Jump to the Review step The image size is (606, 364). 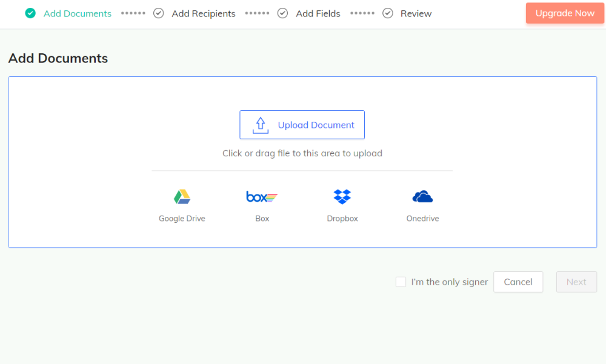coord(416,13)
